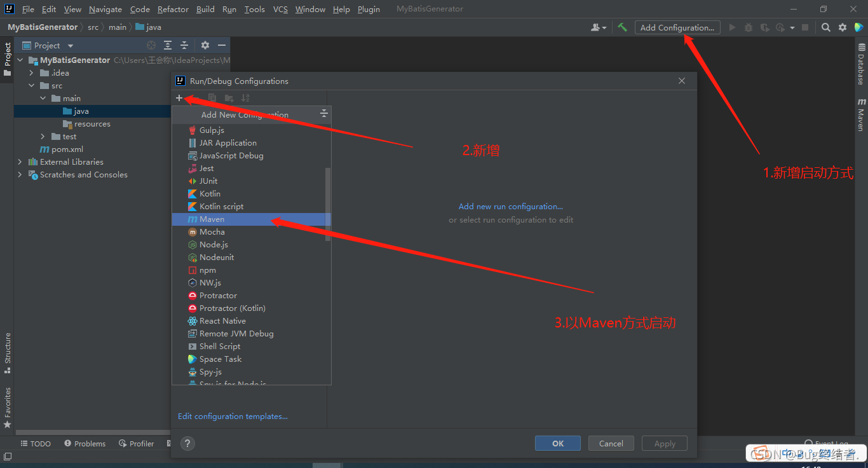Open the Problems tool window tab

click(x=85, y=444)
